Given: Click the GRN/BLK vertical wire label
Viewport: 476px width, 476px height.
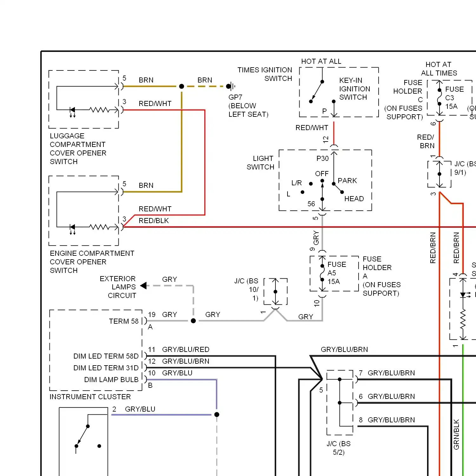Looking at the screenshot, I should tap(456, 434).
